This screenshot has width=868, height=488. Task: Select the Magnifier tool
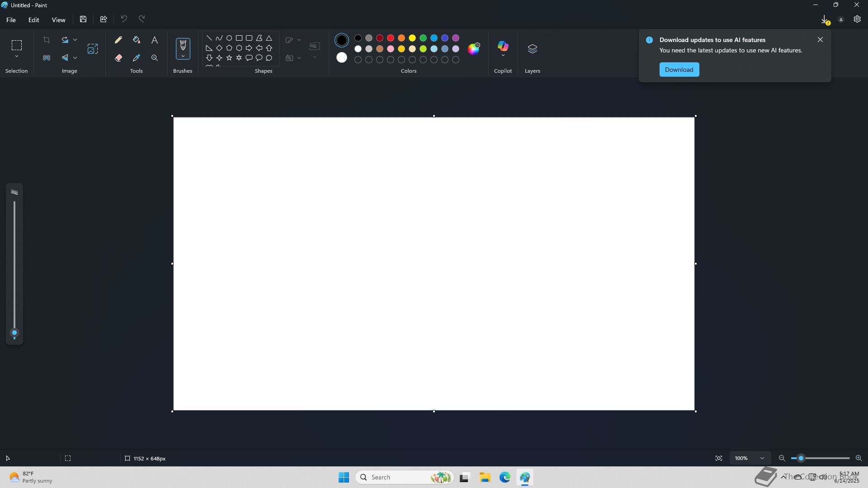coord(155,58)
